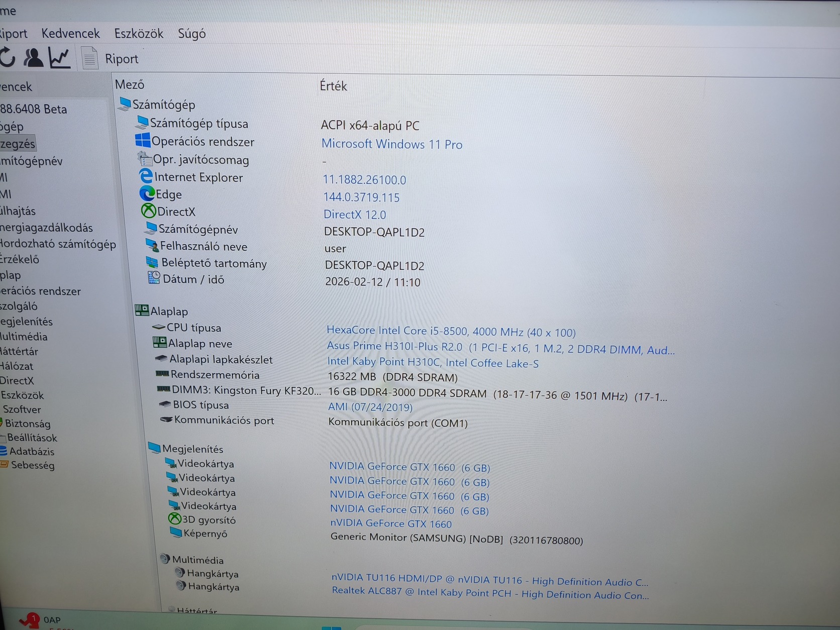Select Sebesség in the sidebar tree
This screenshot has width=840, height=630.
(x=33, y=465)
